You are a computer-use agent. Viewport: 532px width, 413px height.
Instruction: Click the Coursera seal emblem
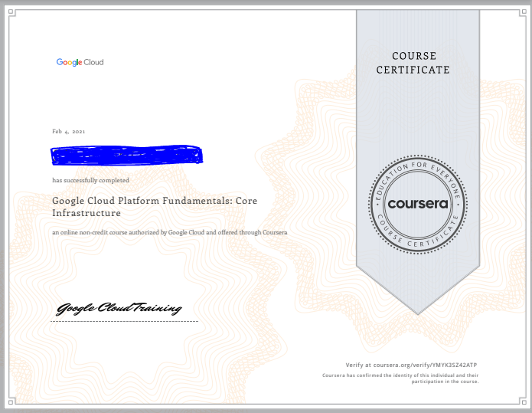click(418, 204)
